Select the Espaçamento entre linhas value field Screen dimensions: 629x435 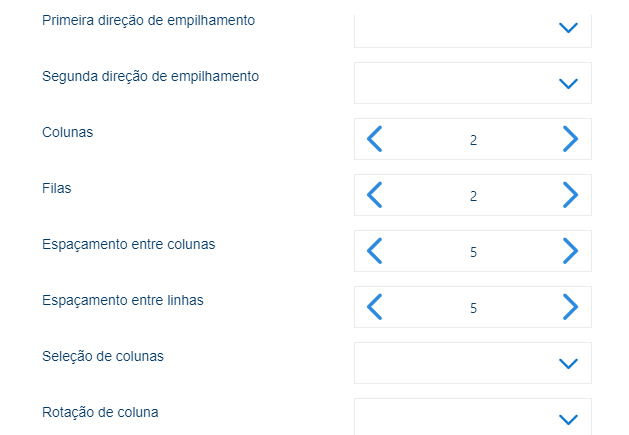point(473,308)
